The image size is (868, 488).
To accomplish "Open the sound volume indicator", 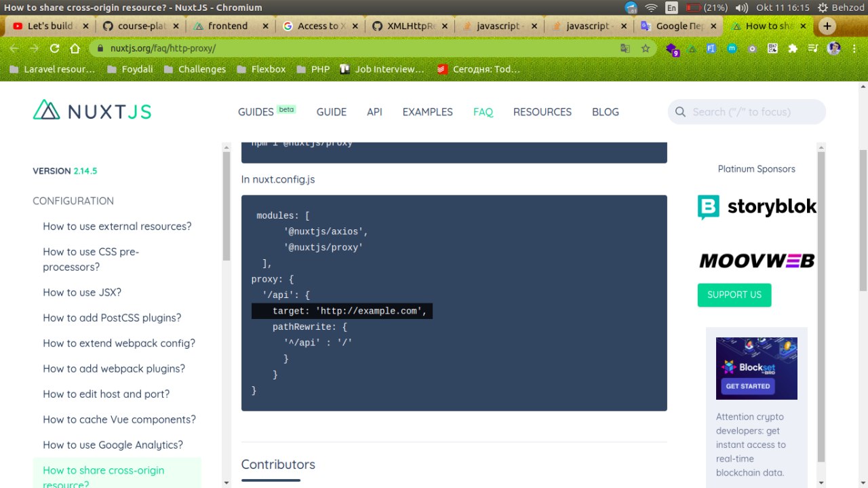I will click(x=741, y=8).
